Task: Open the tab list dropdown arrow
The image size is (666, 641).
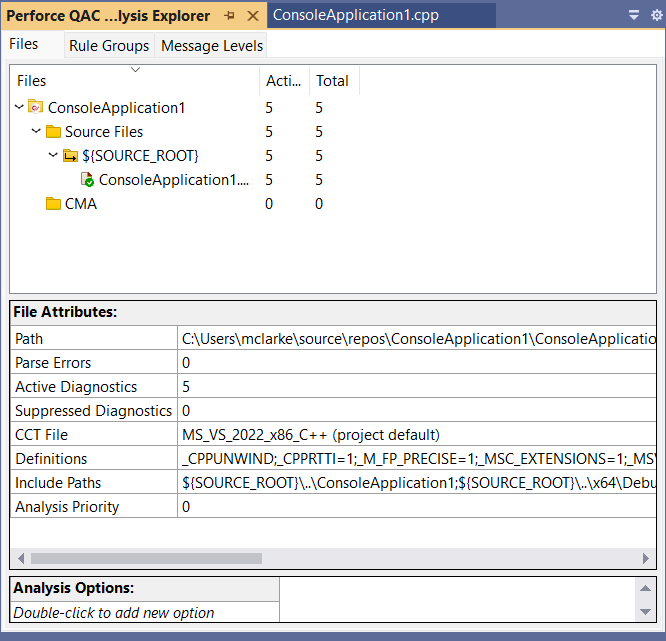Action: 634,16
